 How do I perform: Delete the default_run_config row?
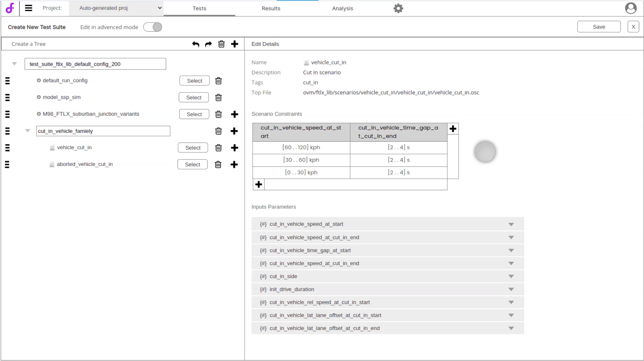[218, 81]
